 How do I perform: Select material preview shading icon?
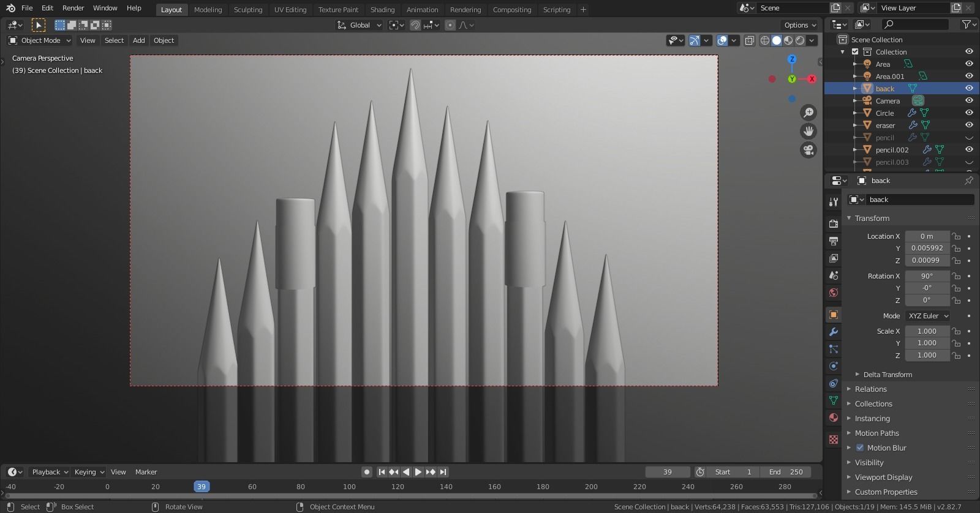click(788, 40)
